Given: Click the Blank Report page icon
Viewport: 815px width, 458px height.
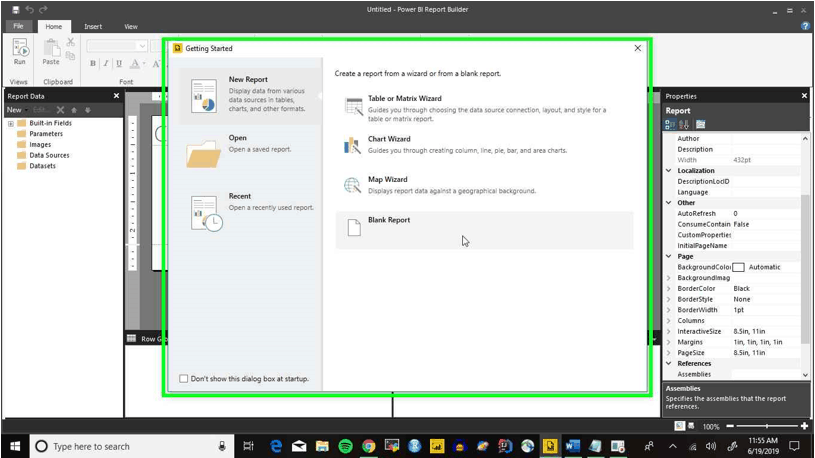Looking at the screenshot, I should coord(354,227).
